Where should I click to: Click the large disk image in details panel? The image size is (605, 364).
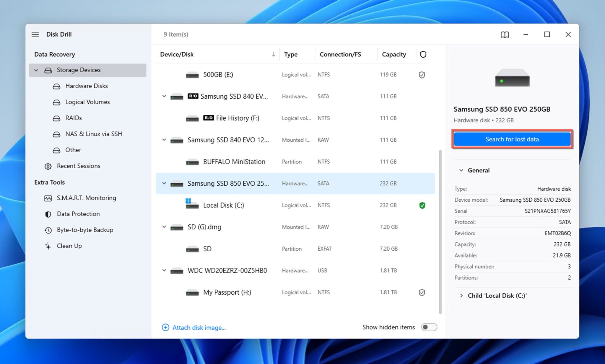pos(512,78)
